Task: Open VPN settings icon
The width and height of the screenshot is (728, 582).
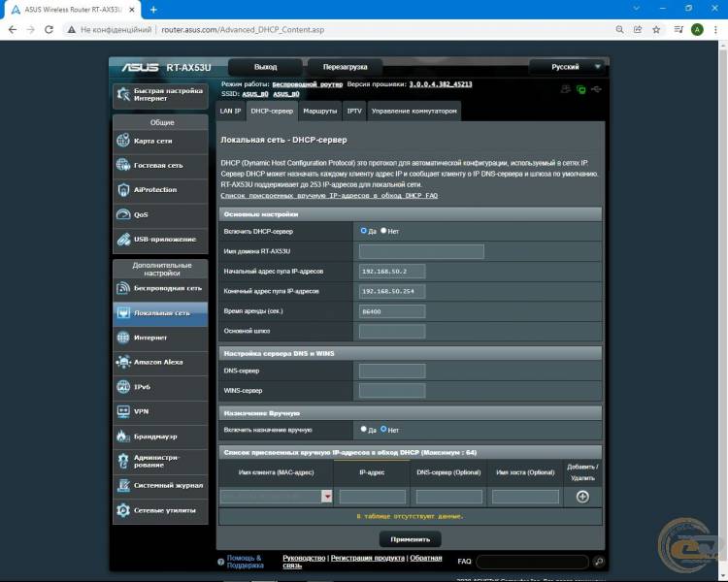Action: (x=123, y=411)
